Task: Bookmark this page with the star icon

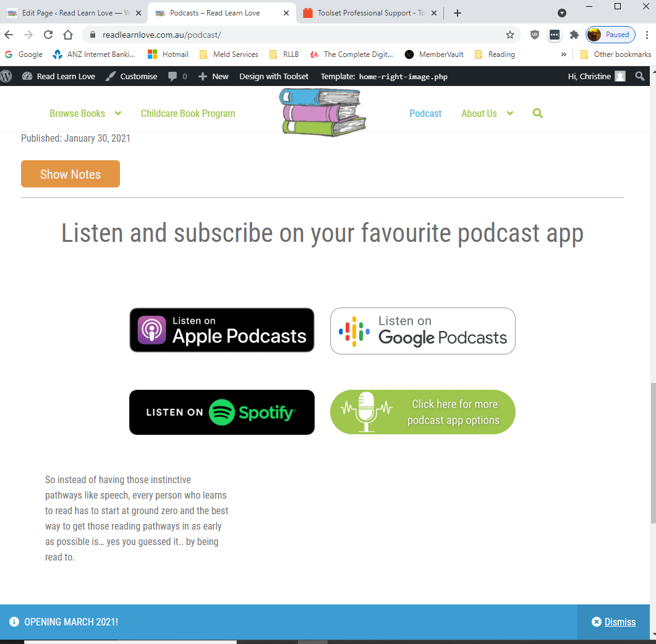Action: (509, 35)
